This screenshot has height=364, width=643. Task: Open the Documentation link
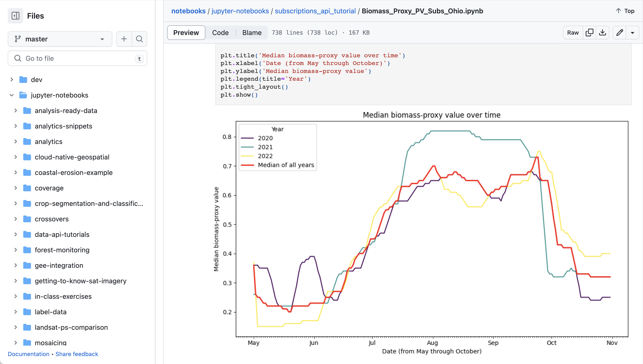[28, 354]
